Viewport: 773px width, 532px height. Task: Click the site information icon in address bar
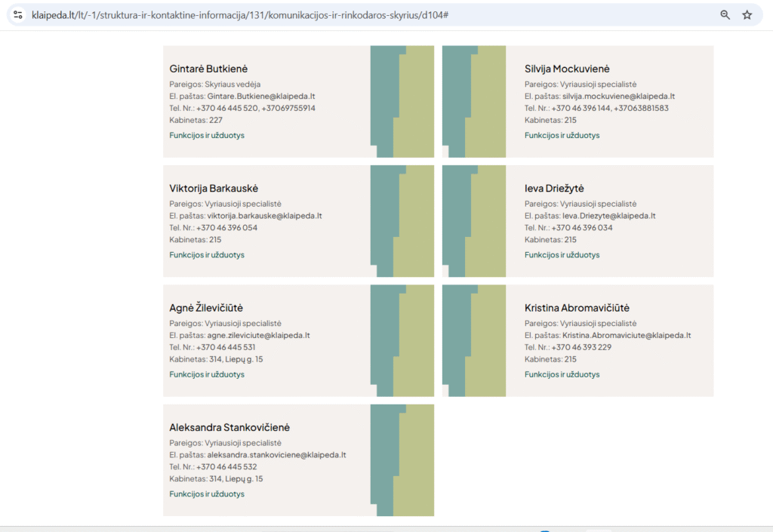pyautogui.click(x=18, y=14)
